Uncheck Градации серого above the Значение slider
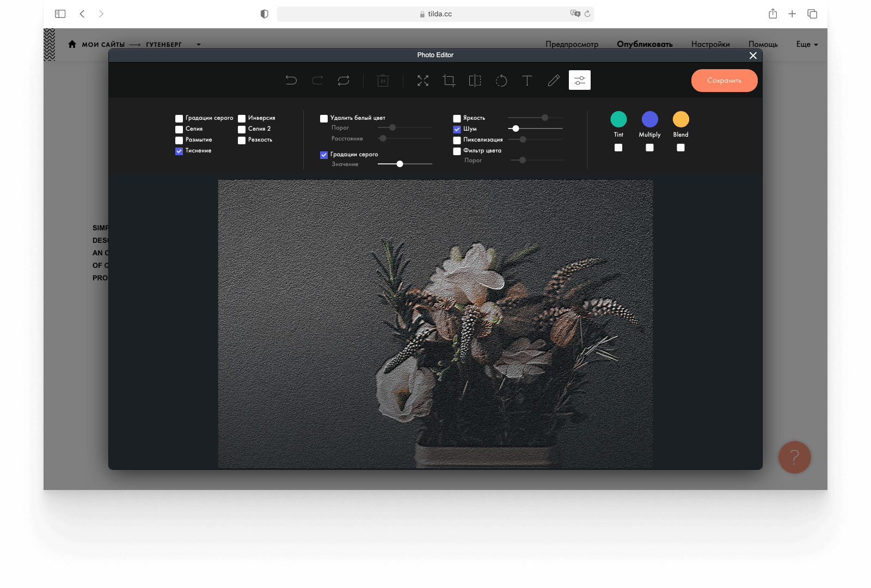 pyautogui.click(x=324, y=155)
